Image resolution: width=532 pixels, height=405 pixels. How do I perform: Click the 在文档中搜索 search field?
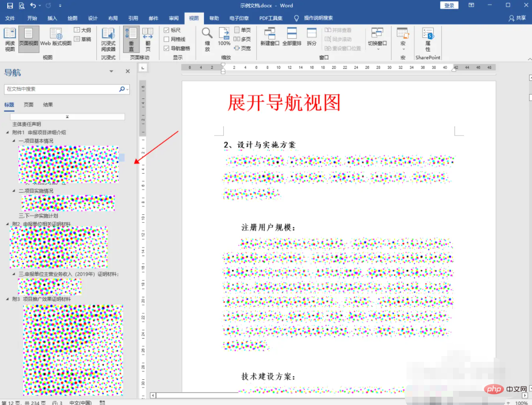click(x=61, y=89)
